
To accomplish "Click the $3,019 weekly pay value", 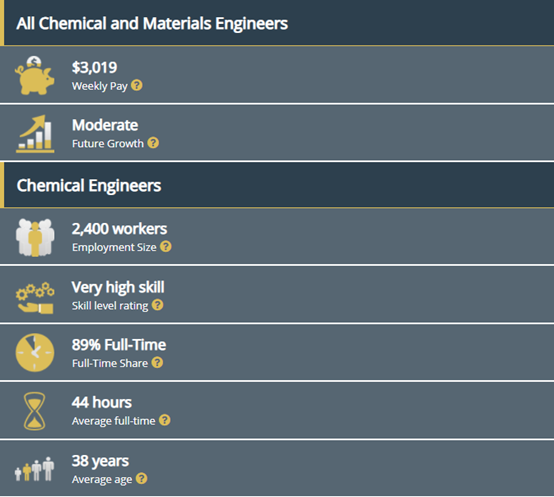I will point(94,67).
